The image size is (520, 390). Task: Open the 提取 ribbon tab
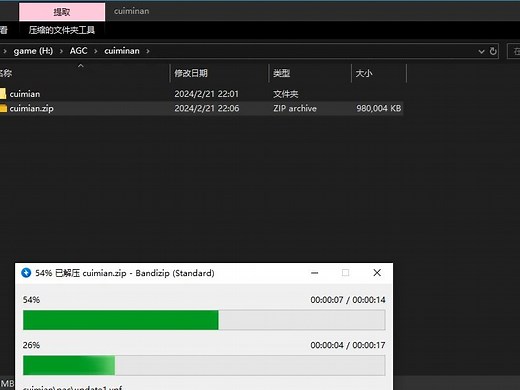click(62, 12)
